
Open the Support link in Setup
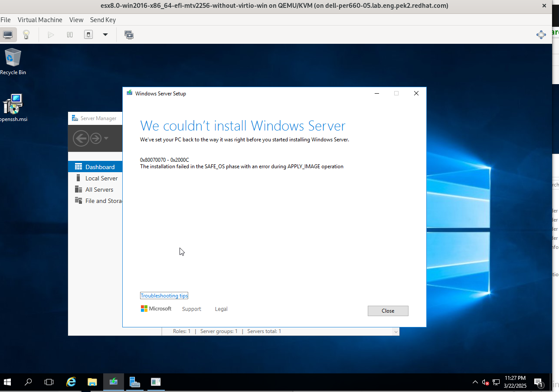pyautogui.click(x=192, y=309)
